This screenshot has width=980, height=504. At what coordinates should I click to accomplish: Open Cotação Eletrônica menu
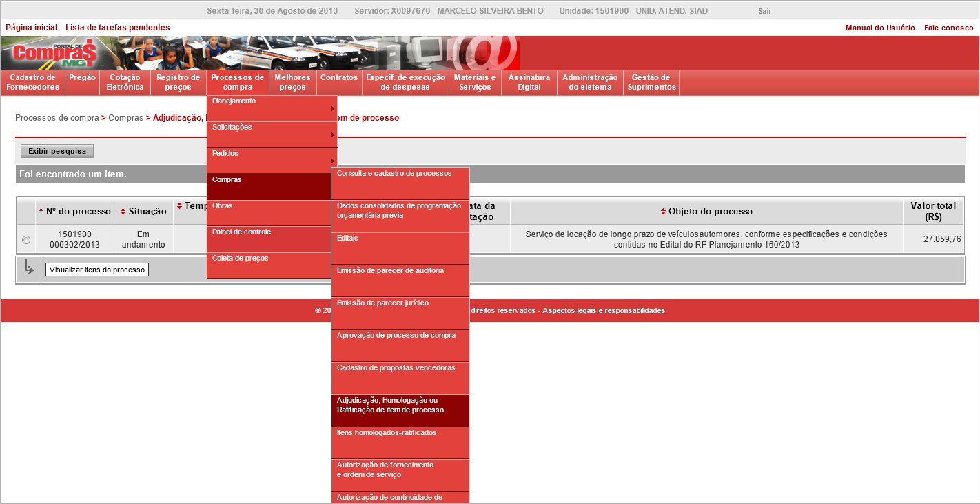(125, 82)
